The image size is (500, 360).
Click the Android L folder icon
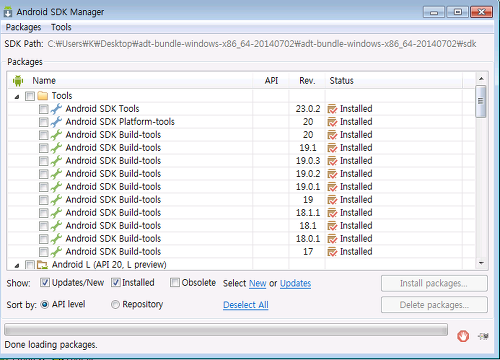42,265
